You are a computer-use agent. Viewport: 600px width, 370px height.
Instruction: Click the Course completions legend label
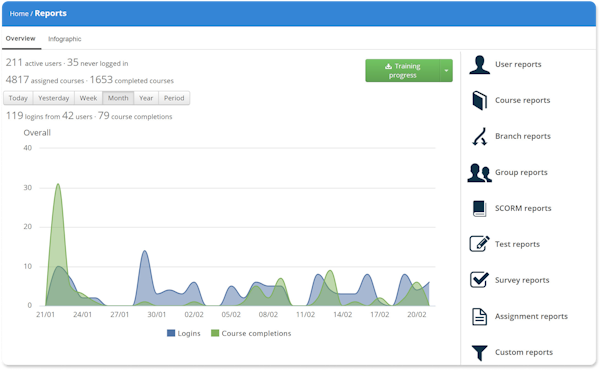(256, 334)
